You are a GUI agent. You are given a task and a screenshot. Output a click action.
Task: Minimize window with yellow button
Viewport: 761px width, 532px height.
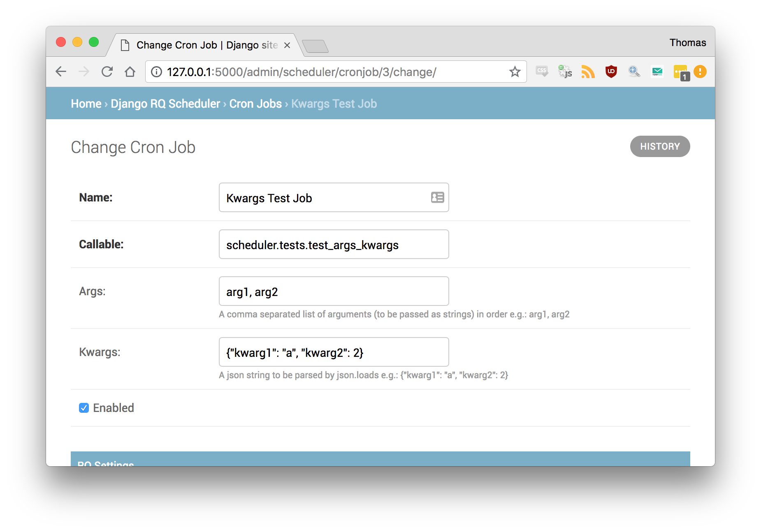click(x=77, y=42)
